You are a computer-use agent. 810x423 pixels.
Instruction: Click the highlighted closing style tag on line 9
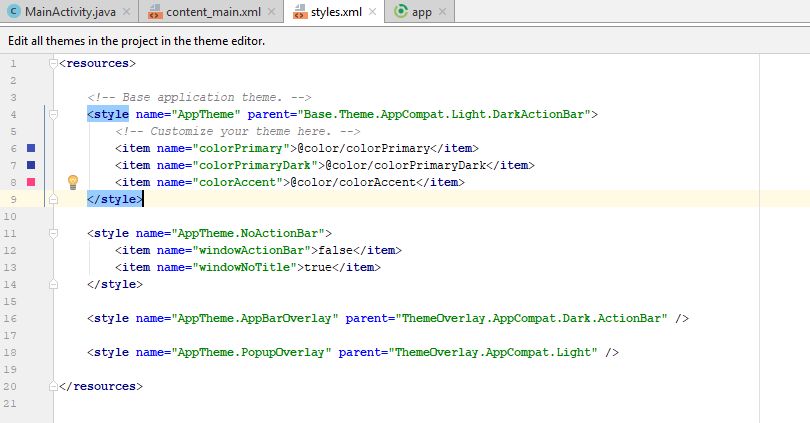tap(115, 199)
